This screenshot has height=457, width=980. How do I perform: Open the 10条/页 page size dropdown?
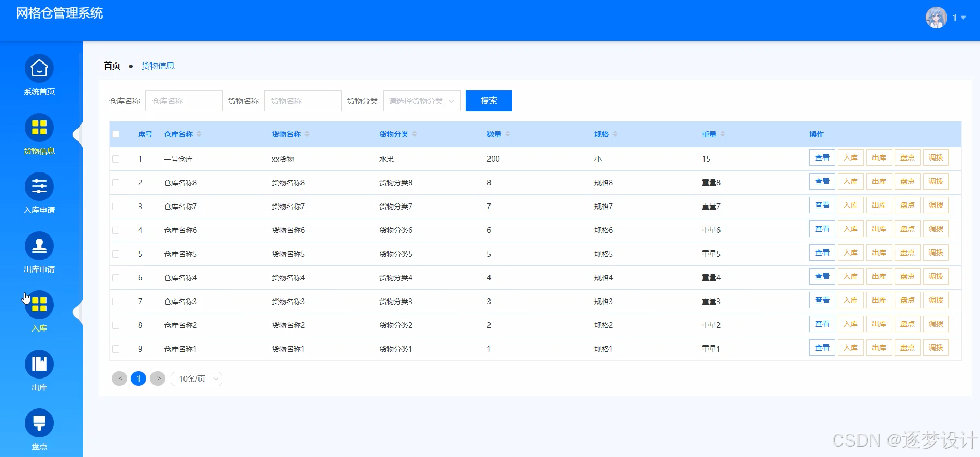(196, 379)
